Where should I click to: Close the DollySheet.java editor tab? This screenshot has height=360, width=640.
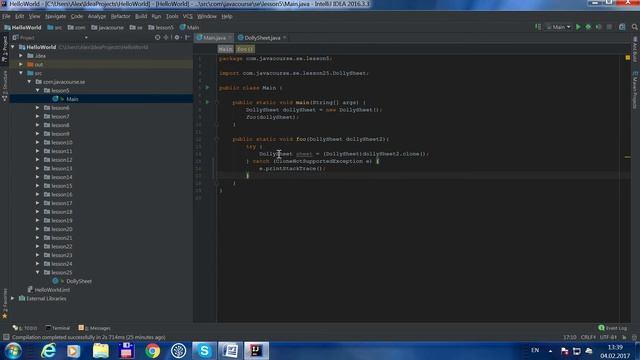(x=284, y=38)
